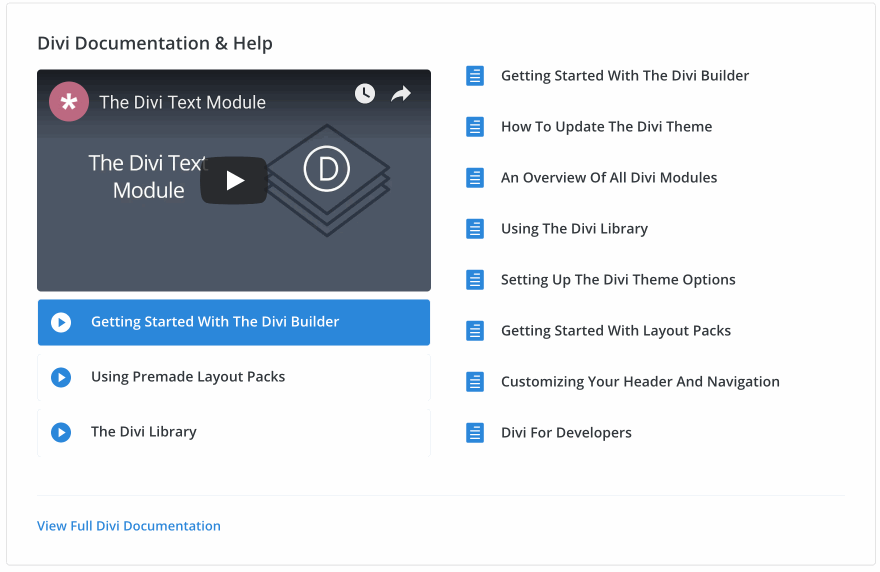Select Using Premade Layout Packs video
880x572 pixels.
coord(188,377)
